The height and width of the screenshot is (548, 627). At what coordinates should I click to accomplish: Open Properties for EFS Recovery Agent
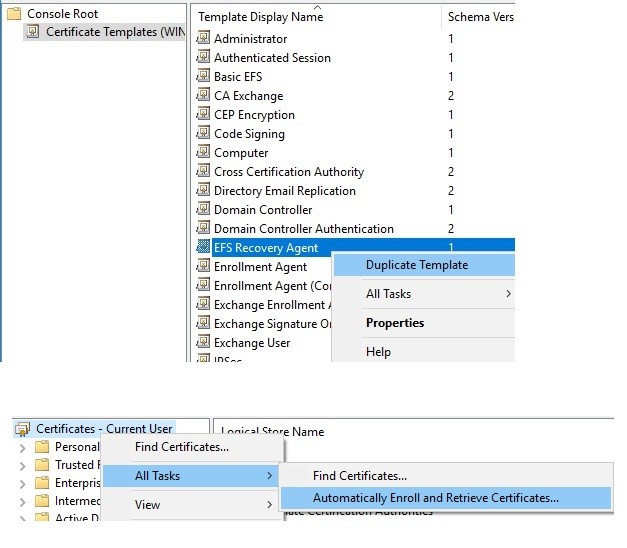coord(395,323)
